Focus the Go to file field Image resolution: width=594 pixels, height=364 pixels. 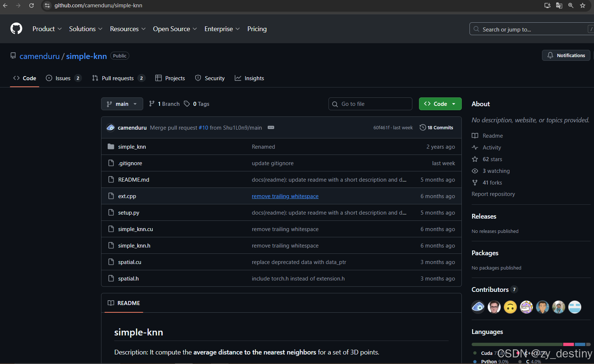pos(370,104)
